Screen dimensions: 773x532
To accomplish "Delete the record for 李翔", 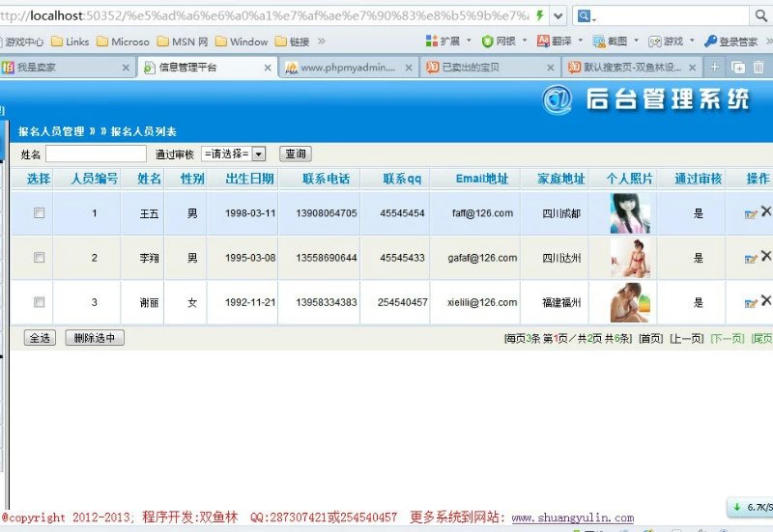I will 766,256.
